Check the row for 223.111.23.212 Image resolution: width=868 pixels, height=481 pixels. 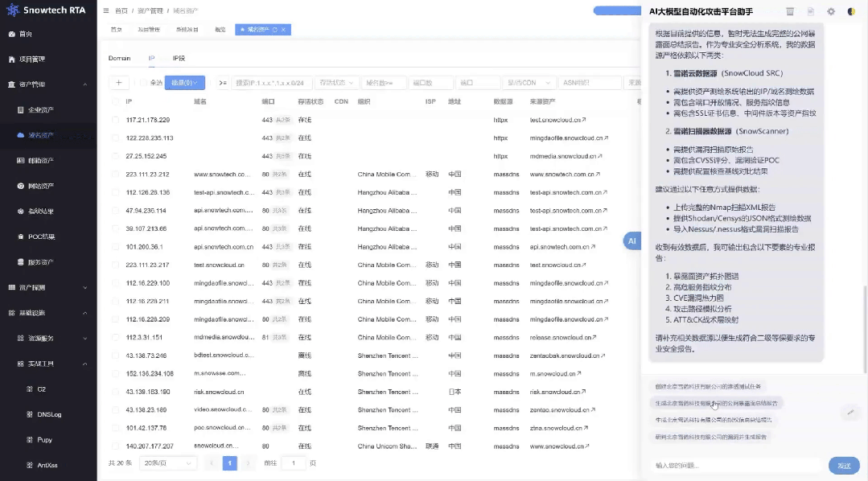[115, 175]
